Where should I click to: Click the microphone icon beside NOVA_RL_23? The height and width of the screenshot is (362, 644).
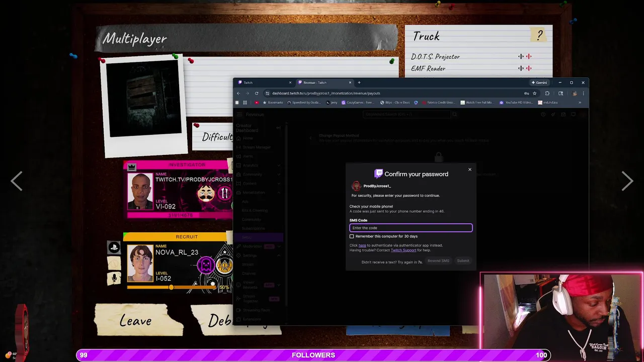click(114, 278)
